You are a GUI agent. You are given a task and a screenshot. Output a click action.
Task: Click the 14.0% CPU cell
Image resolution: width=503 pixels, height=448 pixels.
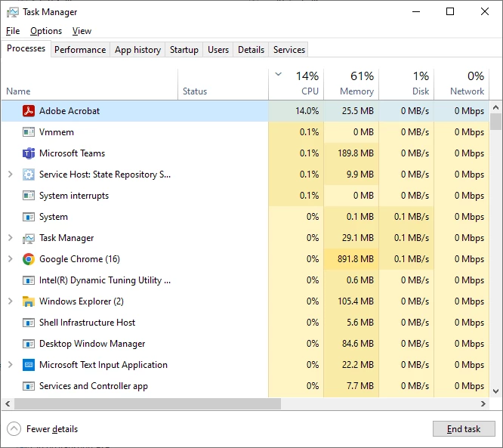[296, 111]
